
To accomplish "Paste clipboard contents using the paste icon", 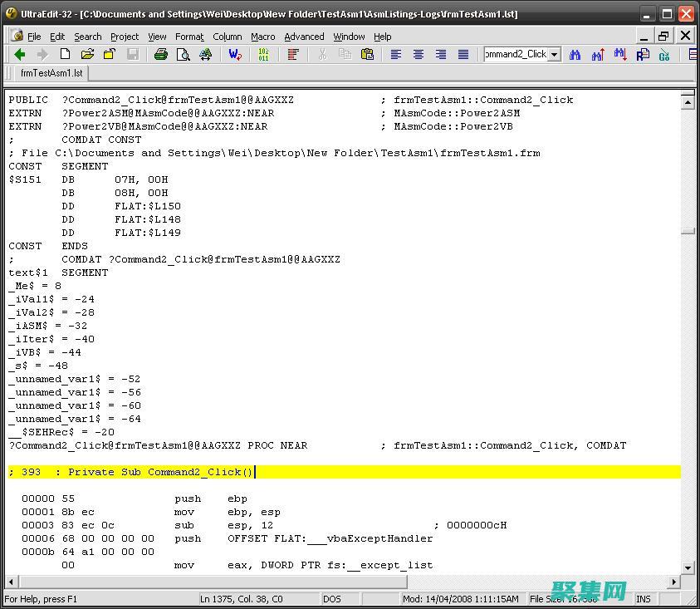I will click(x=367, y=54).
